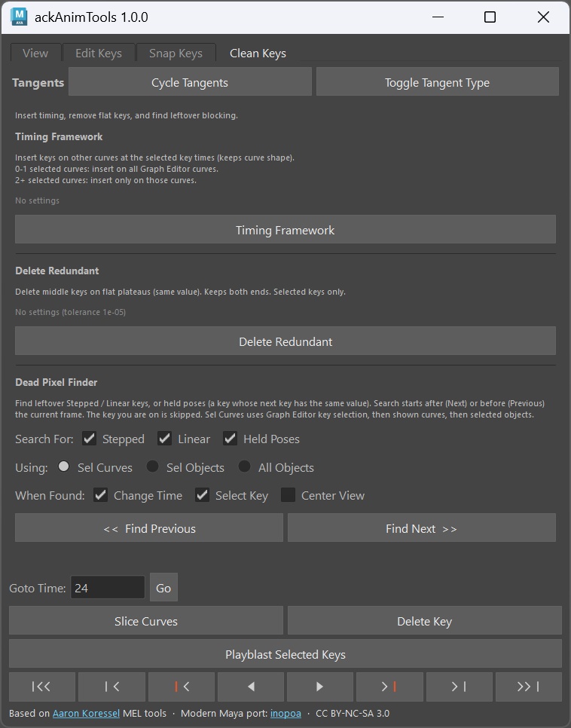Step back one frame with the left triangle
The width and height of the screenshot is (571, 728).
coord(251,687)
